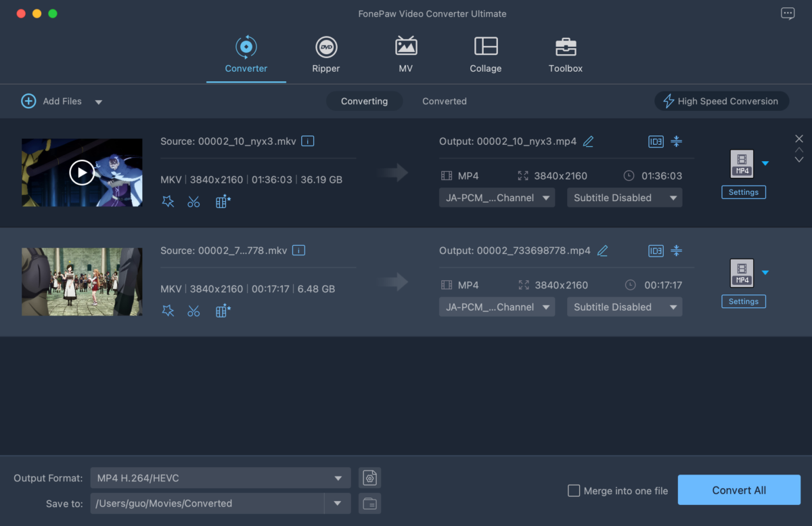Open audio track dropdown for 00002_10_nyx3.mp4
The width and height of the screenshot is (812, 526).
click(497, 198)
